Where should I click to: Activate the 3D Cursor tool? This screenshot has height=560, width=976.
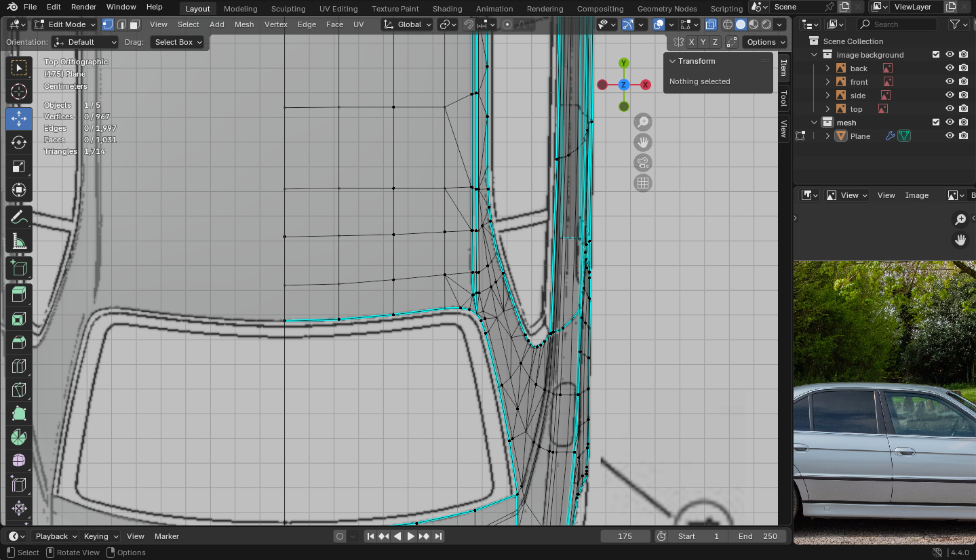19,92
